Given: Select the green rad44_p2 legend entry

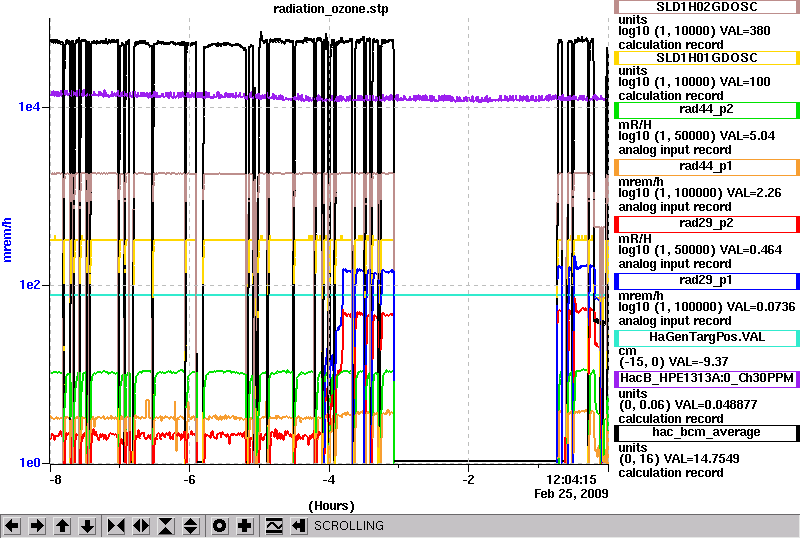Looking at the screenshot, I should [x=707, y=110].
